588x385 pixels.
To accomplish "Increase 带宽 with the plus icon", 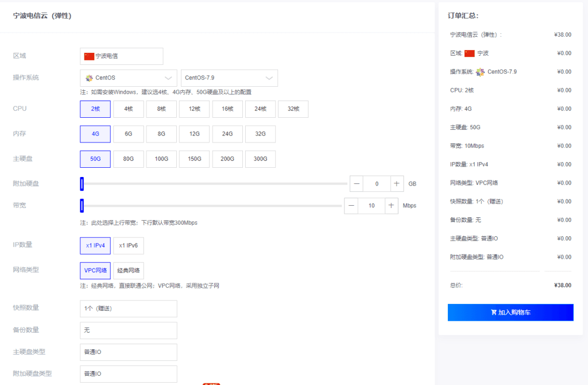I will click(x=391, y=205).
